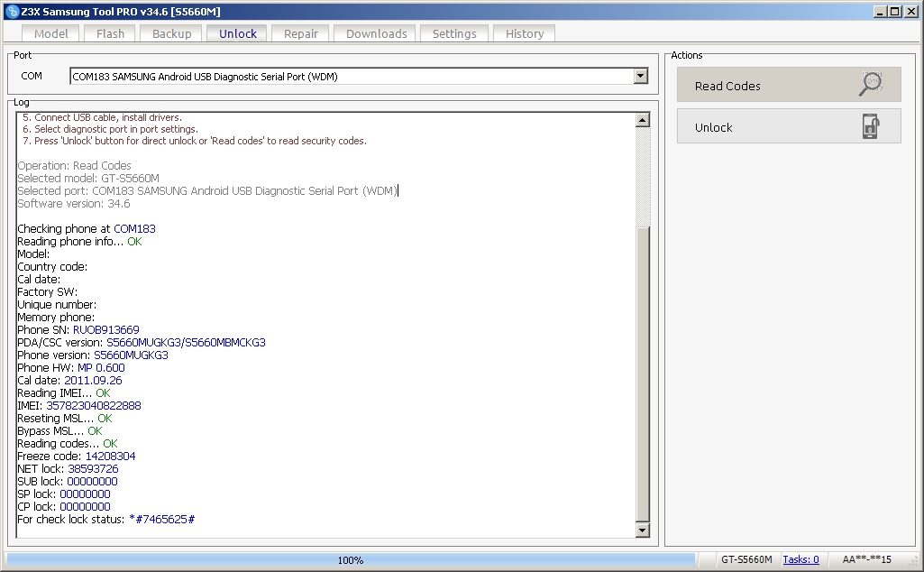Open the Downloads tab

(x=376, y=33)
